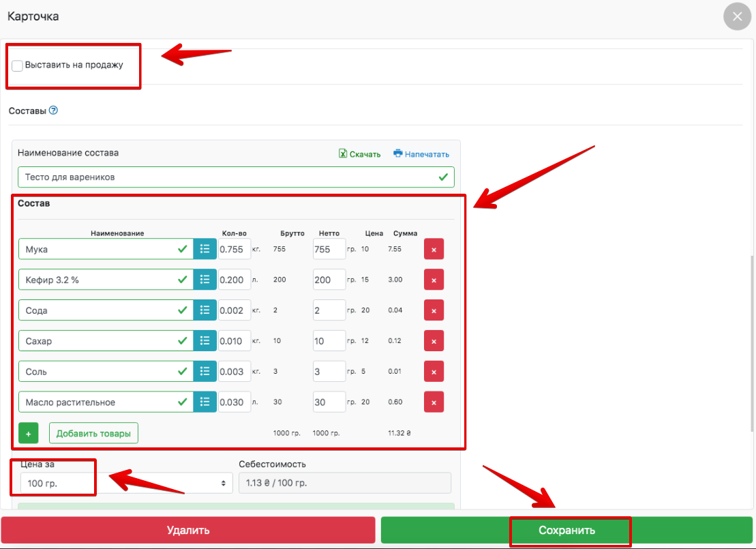Download the composition via Скачать link
The height and width of the screenshot is (549, 756).
click(x=360, y=154)
